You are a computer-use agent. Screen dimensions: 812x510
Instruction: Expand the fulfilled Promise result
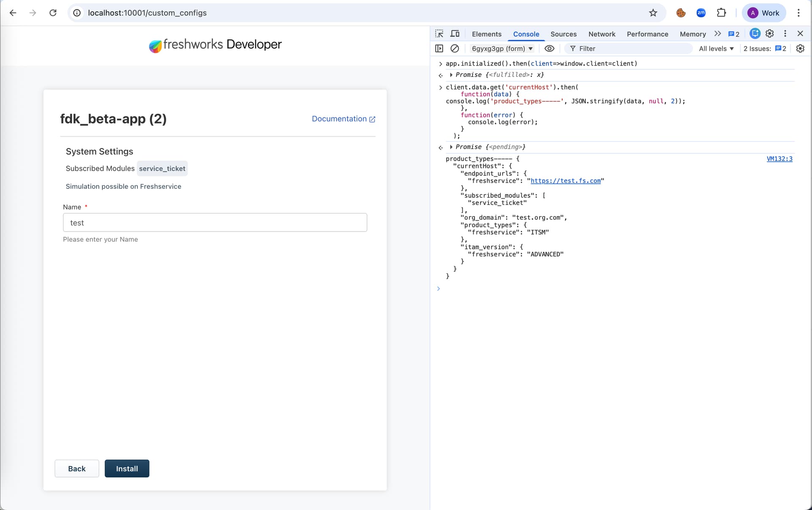(451, 75)
